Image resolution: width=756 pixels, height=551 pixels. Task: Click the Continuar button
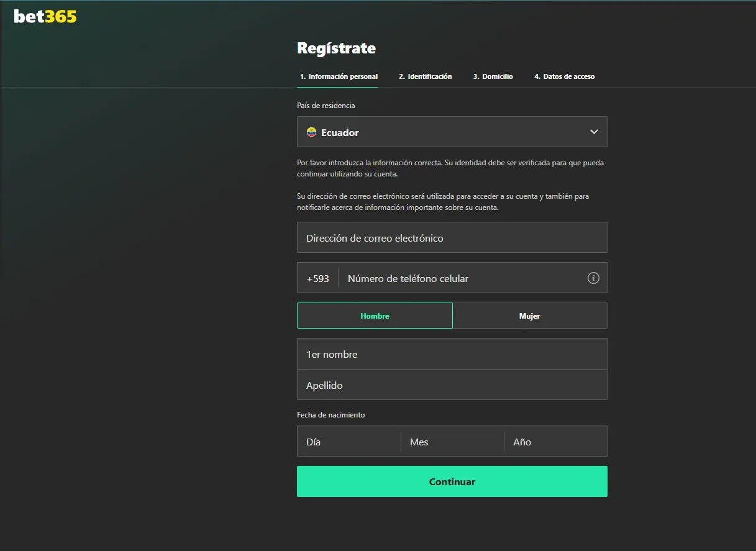click(452, 481)
